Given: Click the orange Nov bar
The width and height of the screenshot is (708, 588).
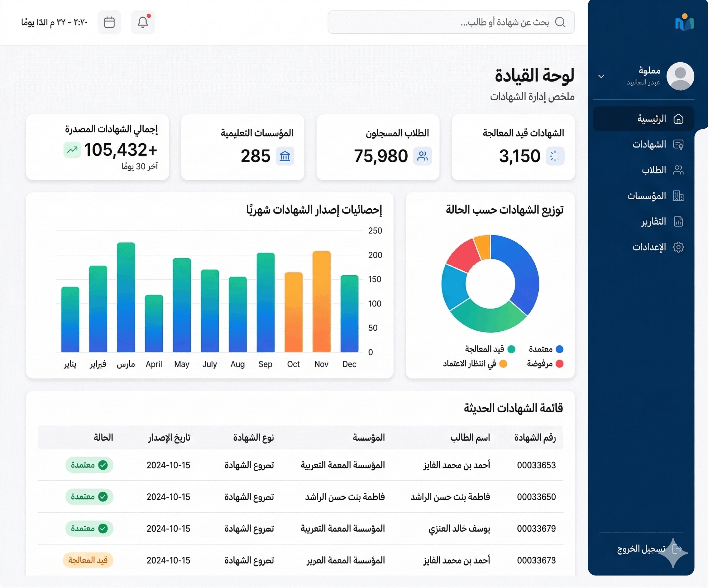Looking at the screenshot, I should [x=322, y=301].
